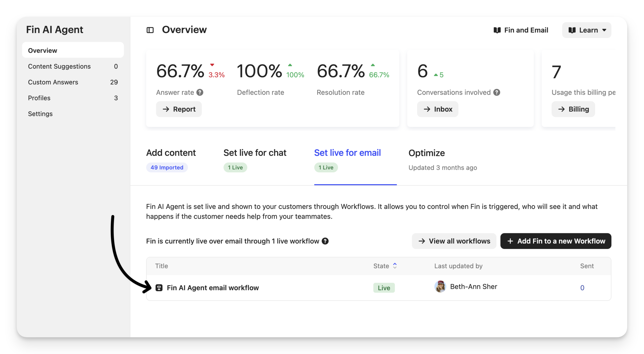Open the Fin and Email guide
Viewport: 644px width, 354px height.
coord(520,30)
